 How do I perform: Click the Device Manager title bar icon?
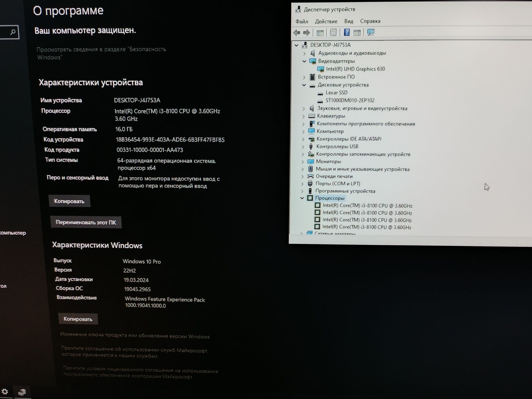(x=298, y=9)
